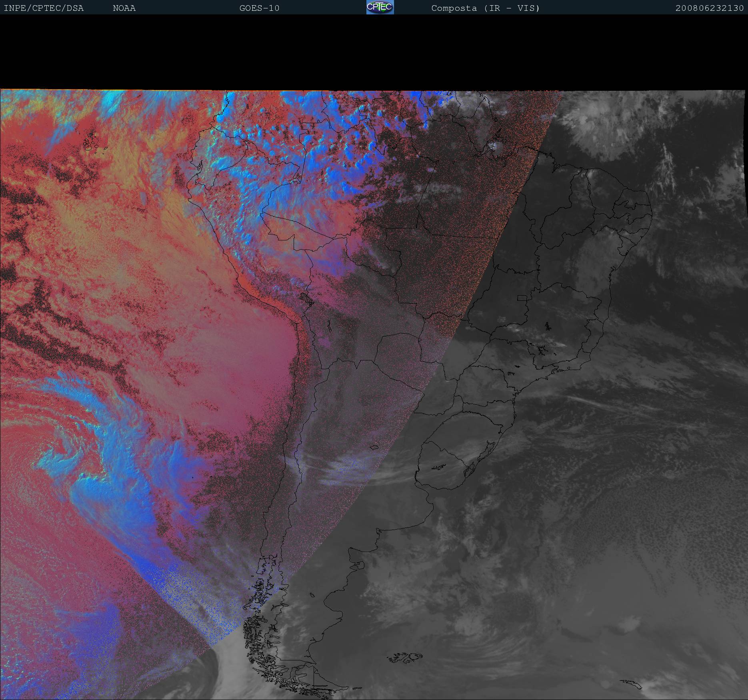Click the CPTEC logo in header
Viewport: 748px width, 700px height.
click(x=380, y=7)
